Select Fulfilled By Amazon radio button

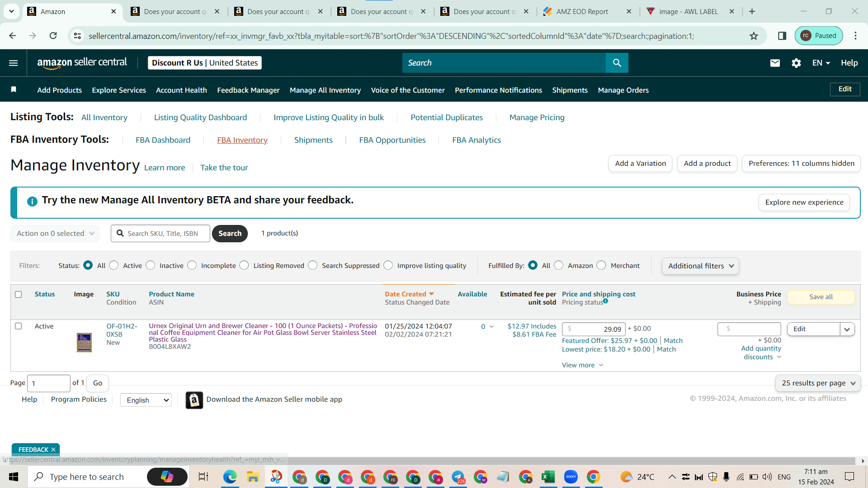point(559,265)
